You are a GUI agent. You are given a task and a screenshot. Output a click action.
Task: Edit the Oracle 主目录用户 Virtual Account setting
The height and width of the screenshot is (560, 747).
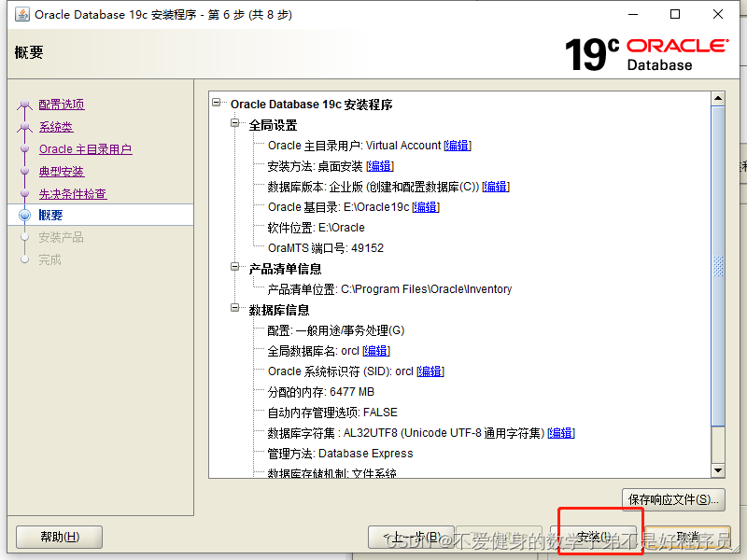click(458, 146)
